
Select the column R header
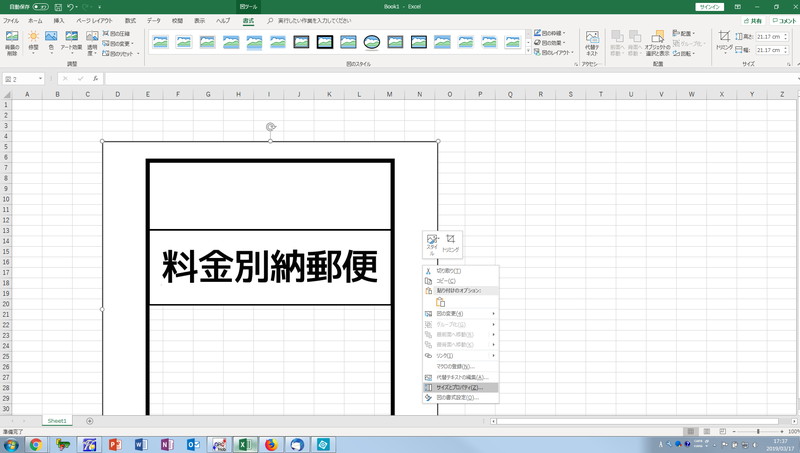540,94
